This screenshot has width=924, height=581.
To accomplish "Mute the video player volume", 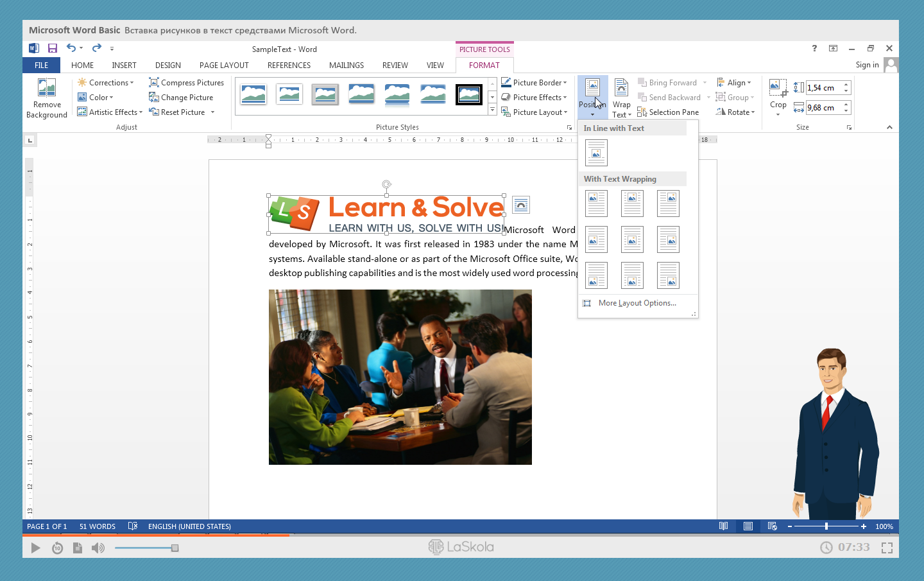I will [x=98, y=548].
